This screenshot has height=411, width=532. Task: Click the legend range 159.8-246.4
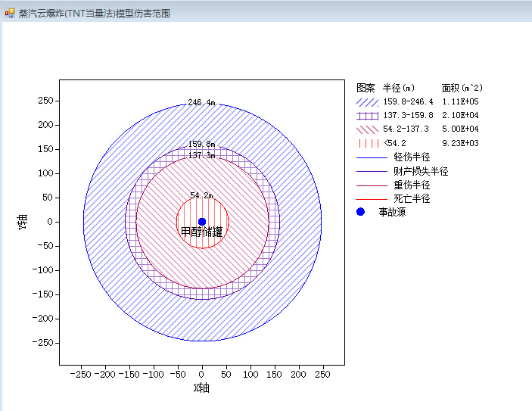point(408,101)
